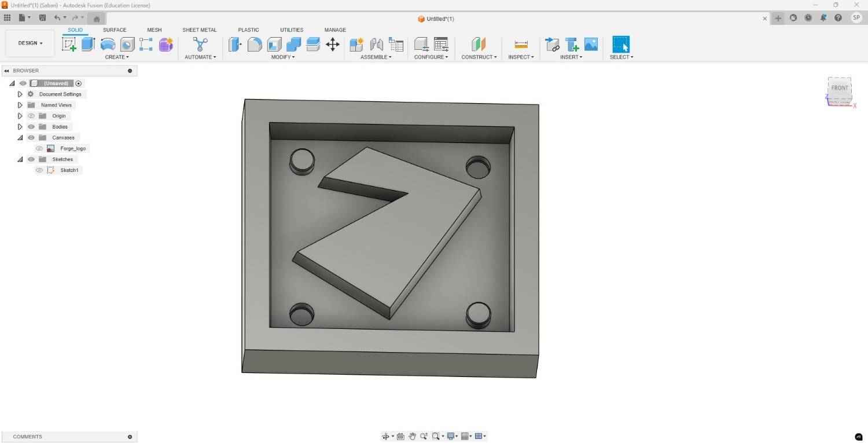Image resolution: width=868 pixels, height=443 pixels.
Task: Activate the Window Selection tool
Action: [621, 44]
